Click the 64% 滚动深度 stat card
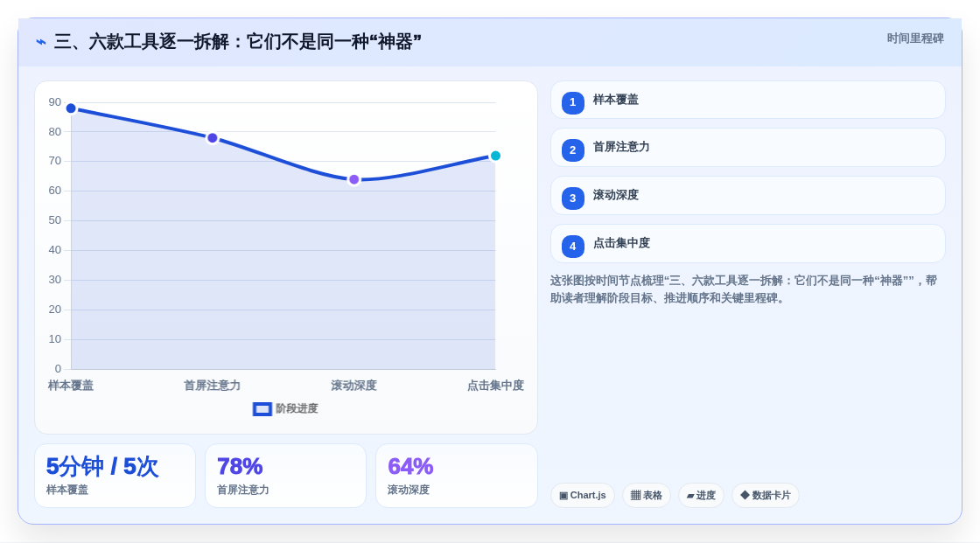The height and width of the screenshot is (543, 980). pyautogui.click(x=457, y=476)
